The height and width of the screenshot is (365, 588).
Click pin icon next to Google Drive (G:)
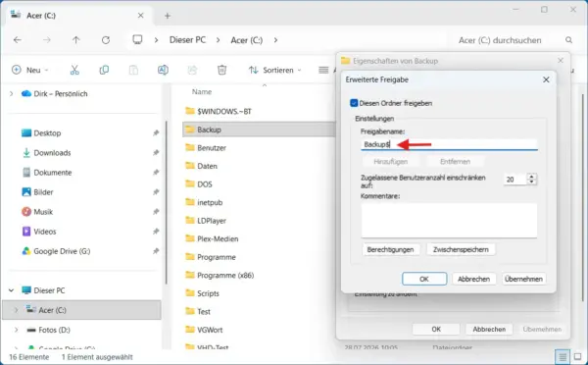point(156,251)
